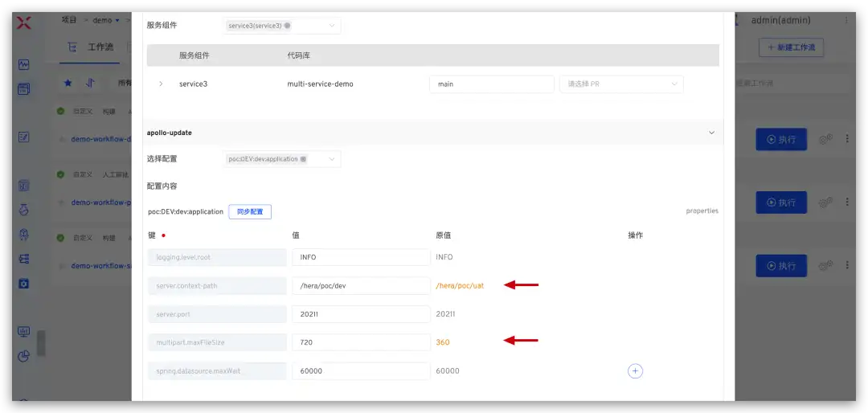Open settings gear for demo-workflow-d row
Screen dimensions: 868x413
click(x=826, y=140)
